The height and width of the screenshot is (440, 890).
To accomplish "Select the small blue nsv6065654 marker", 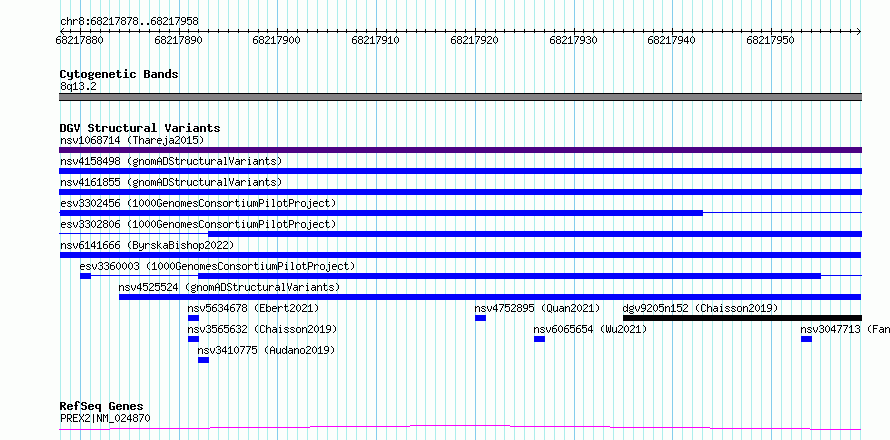I will [x=539, y=339].
